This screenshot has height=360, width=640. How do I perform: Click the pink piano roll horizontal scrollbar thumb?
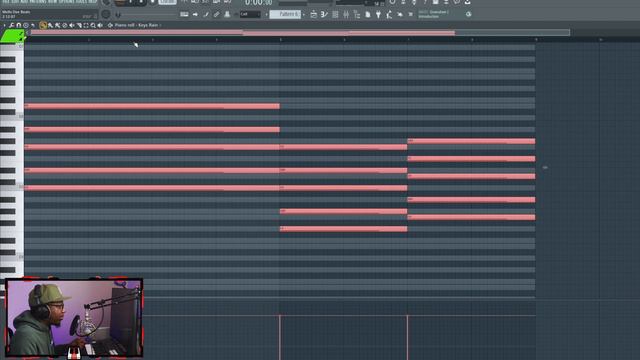click(243, 32)
